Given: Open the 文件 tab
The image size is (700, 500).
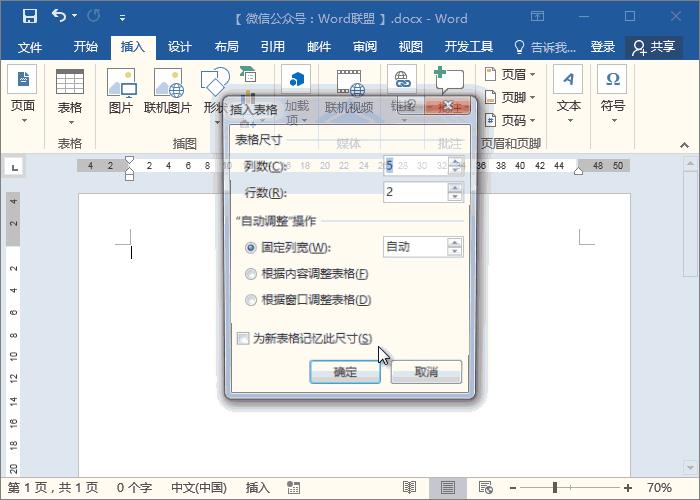Looking at the screenshot, I should (29, 47).
